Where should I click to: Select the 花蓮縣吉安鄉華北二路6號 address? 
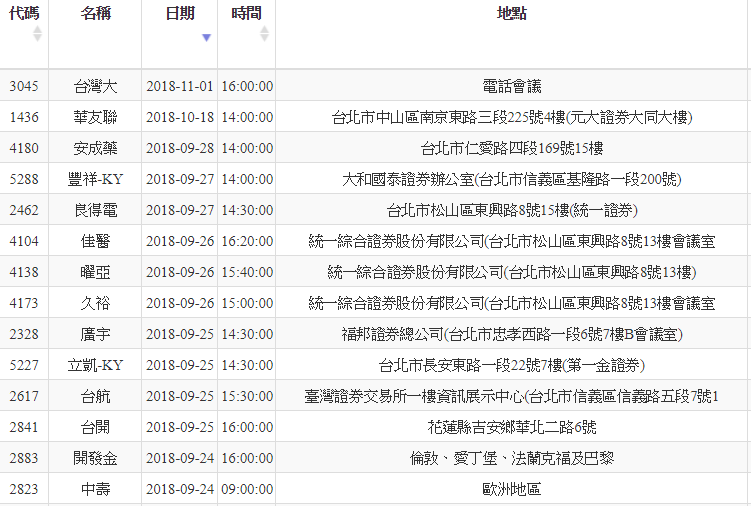coord(512,427)
